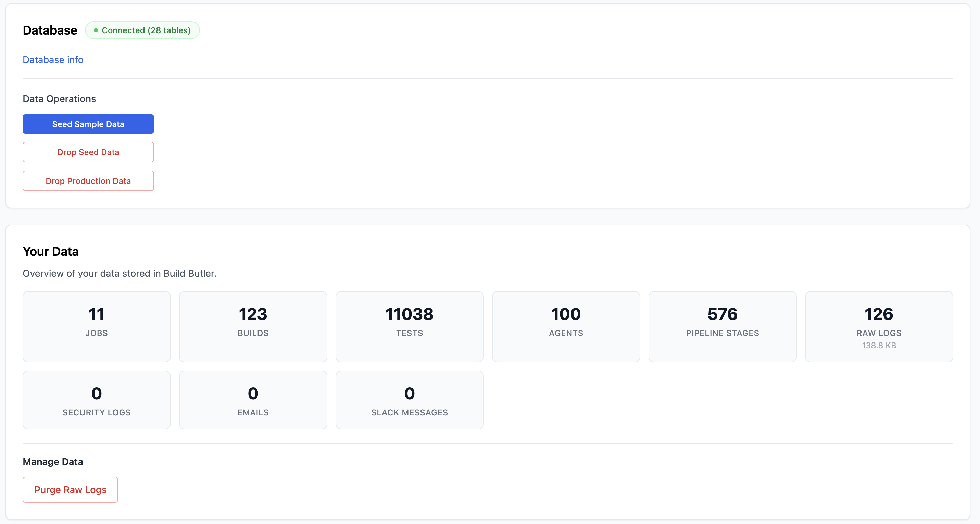Open the Raw Logs size card
The image size is (980, 524).
click(x=879, y=326)
